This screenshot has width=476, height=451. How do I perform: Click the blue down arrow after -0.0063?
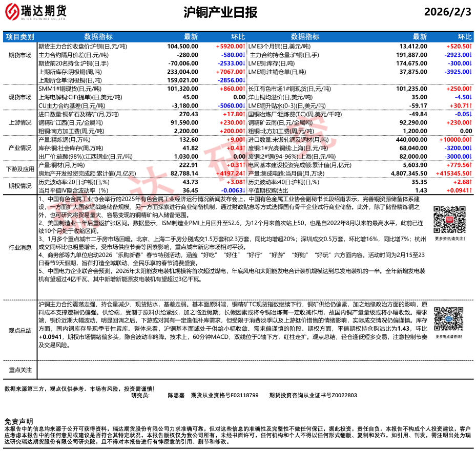click(x=244, y=190)
